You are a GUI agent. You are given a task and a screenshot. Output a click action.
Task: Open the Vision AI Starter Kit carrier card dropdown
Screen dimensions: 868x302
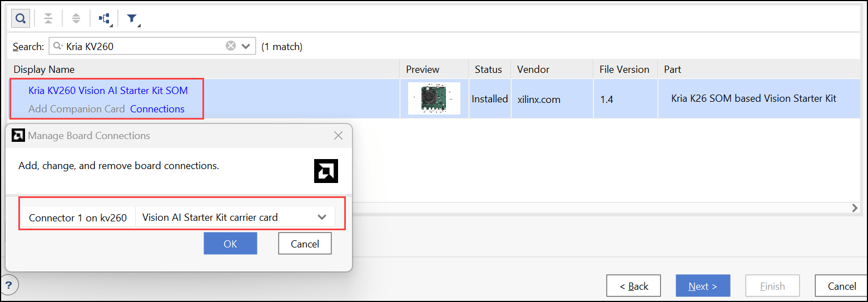321,217
